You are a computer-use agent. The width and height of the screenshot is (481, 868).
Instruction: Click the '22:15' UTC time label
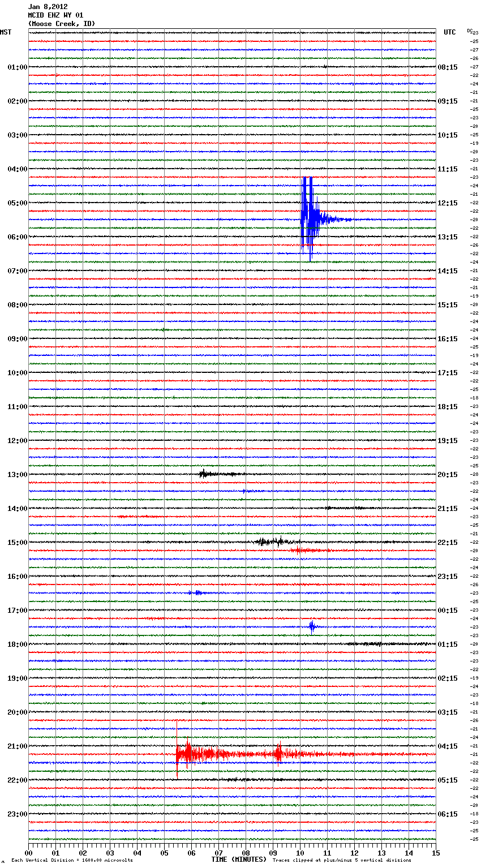[448, 543]
